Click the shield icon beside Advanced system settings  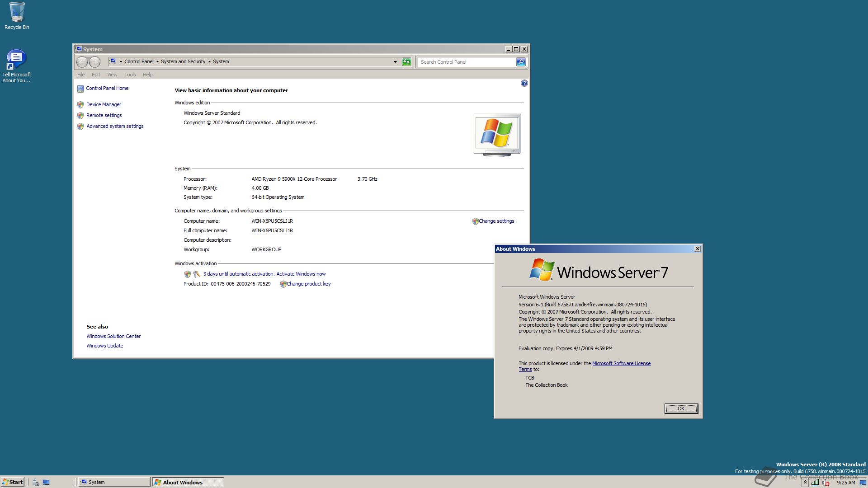click(x=80, y=126)
